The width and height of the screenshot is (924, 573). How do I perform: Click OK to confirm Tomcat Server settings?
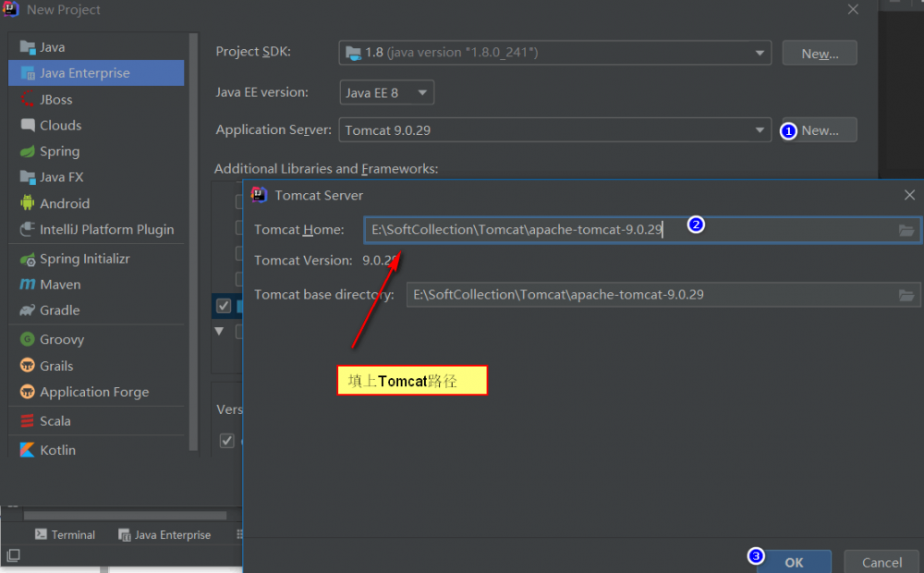(x=795, y=561)
